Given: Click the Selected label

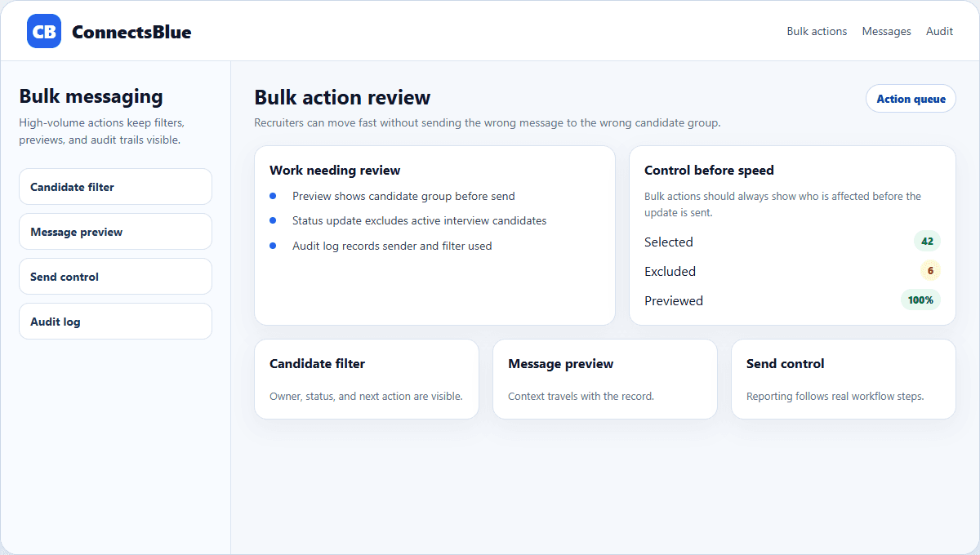Looking at the screenshot, I should pyautogui.click(x=668, y=242).
